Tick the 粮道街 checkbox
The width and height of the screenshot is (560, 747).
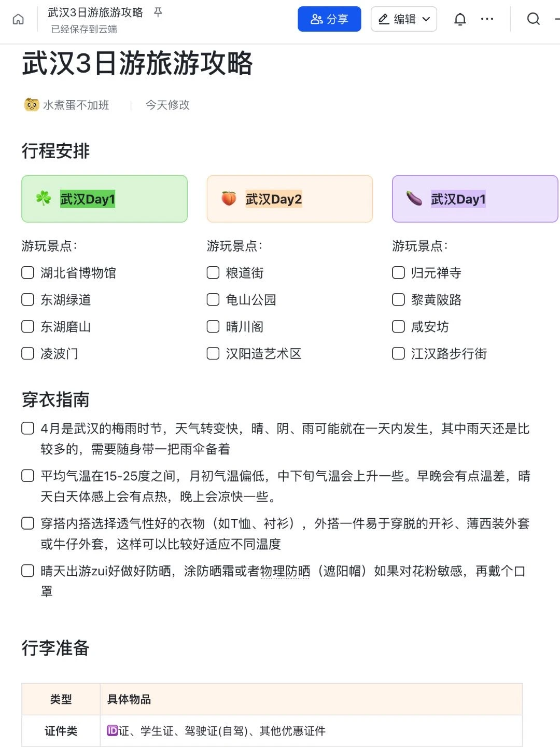click(213, 273)
